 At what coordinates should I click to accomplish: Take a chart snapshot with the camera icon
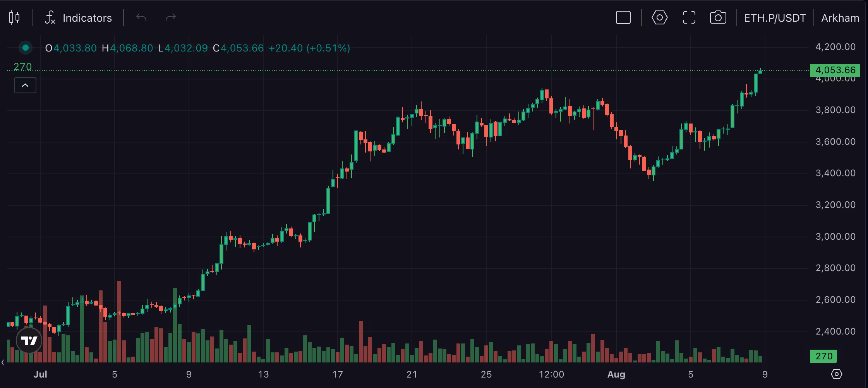(718, 17)
